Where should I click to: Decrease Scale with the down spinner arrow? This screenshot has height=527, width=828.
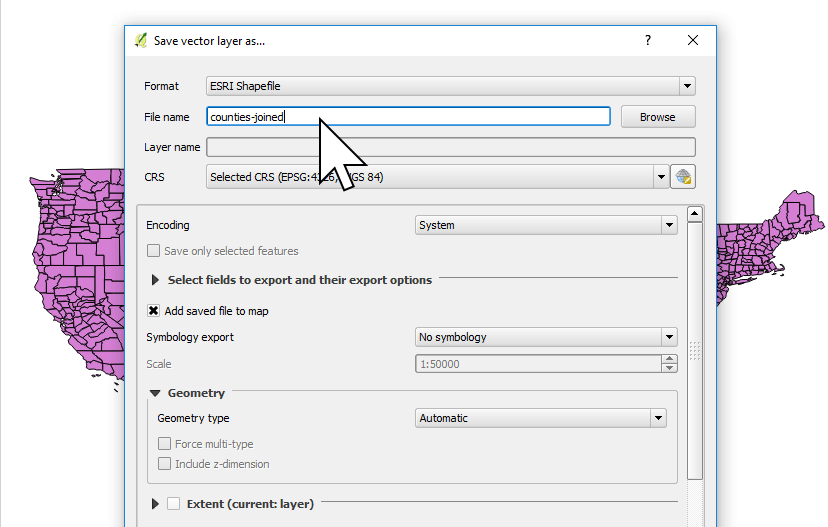point(670,368)
